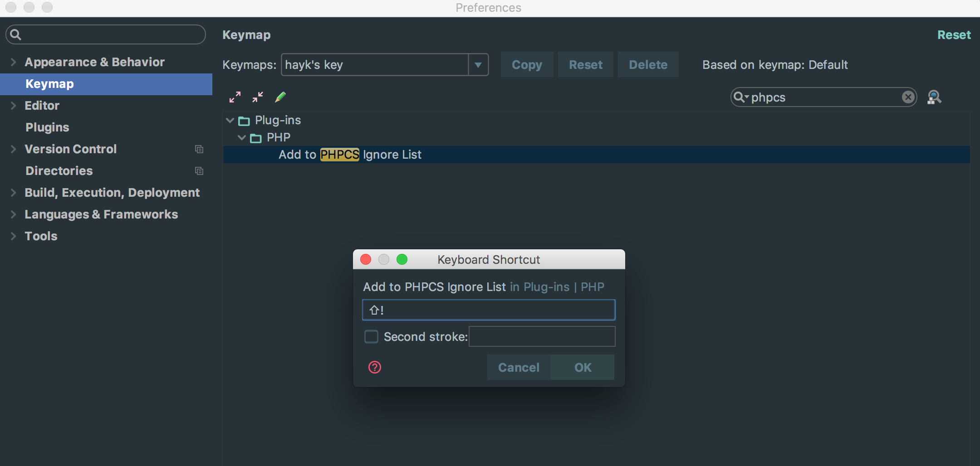Expand Appearance & Behavior settings section
The width and height of the screenshot is (980, 466).
click(13, 62)
